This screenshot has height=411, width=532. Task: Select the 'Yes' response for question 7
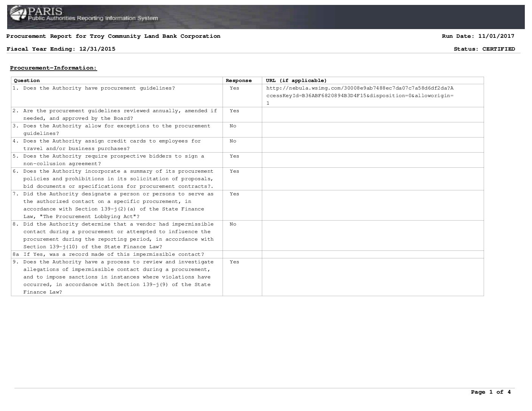tap(234, 194)
